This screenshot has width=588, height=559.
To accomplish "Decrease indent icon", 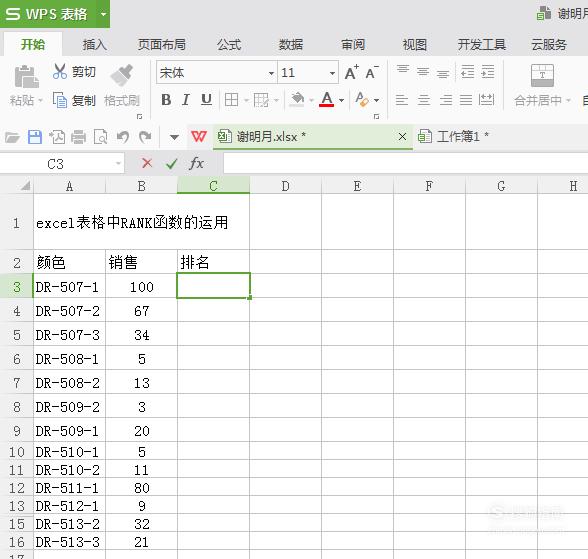I will tap(468, 71).
